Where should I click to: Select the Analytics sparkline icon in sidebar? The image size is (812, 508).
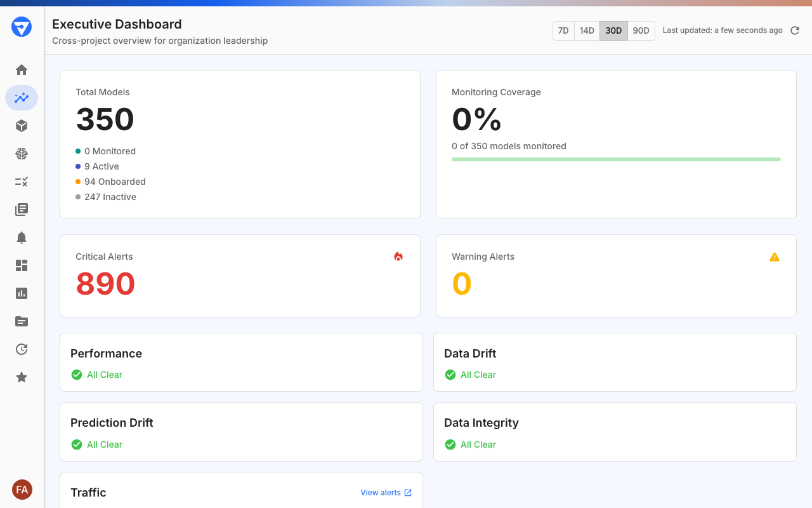pos(22,98)
